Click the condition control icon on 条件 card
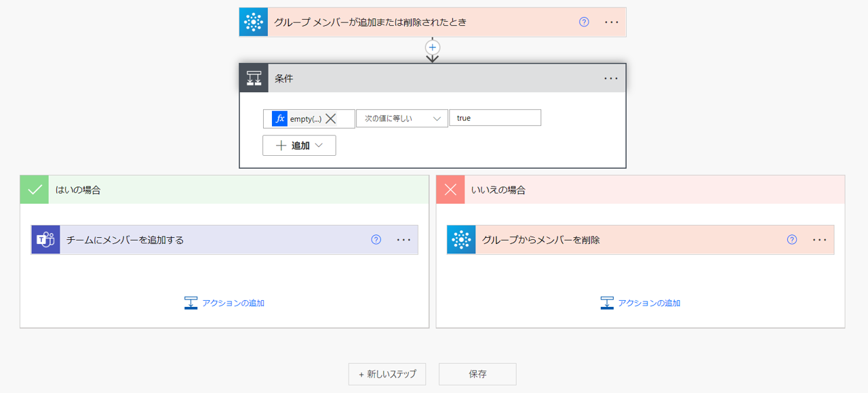The image size is (868, 393). (254, 77)
